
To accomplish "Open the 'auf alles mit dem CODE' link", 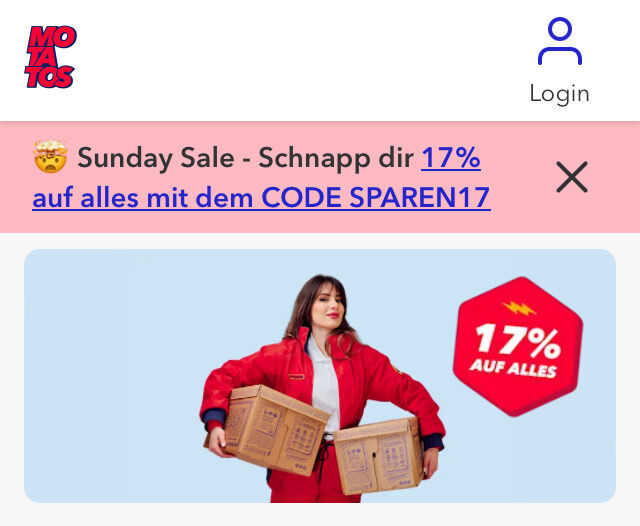I will coord(187,198).
